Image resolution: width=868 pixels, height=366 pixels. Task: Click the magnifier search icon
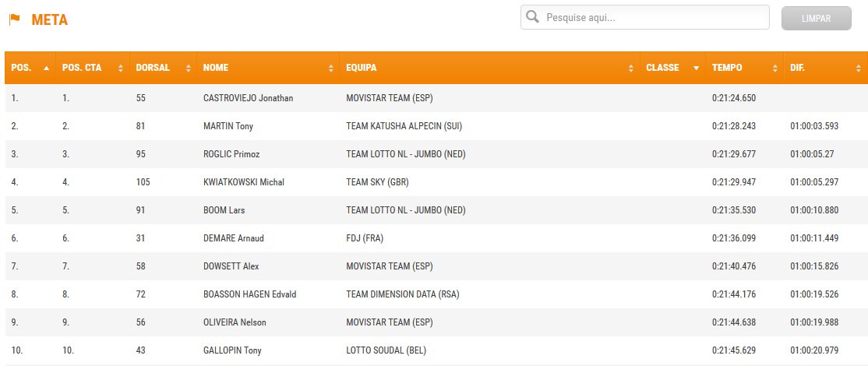[x=532, y=17]
